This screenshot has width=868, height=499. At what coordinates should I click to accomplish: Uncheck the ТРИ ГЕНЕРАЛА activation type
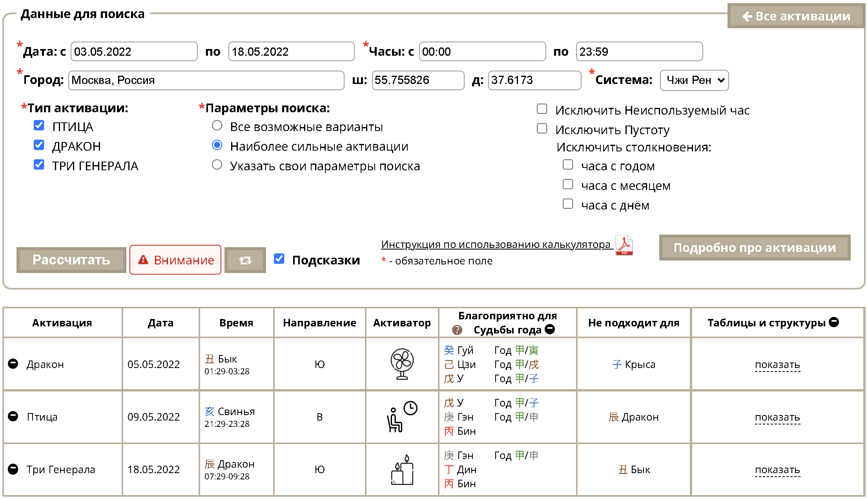click(x=39, y=165)
